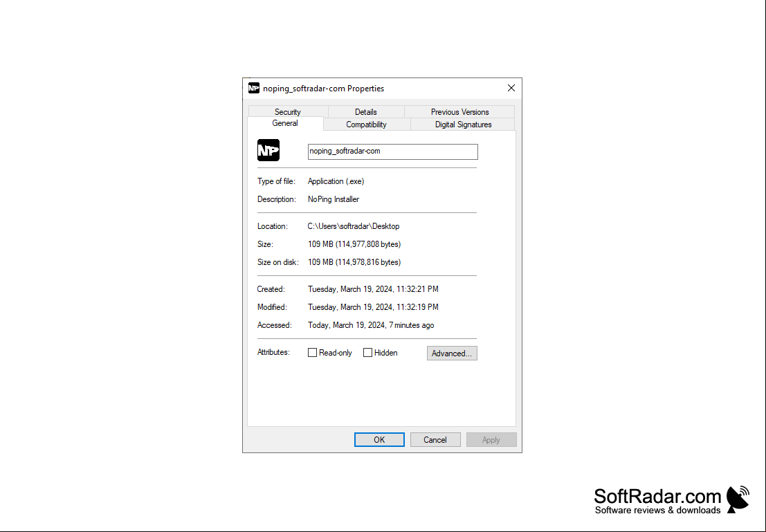Dismiss the dialog with Cancel

[x=435, y=440]
